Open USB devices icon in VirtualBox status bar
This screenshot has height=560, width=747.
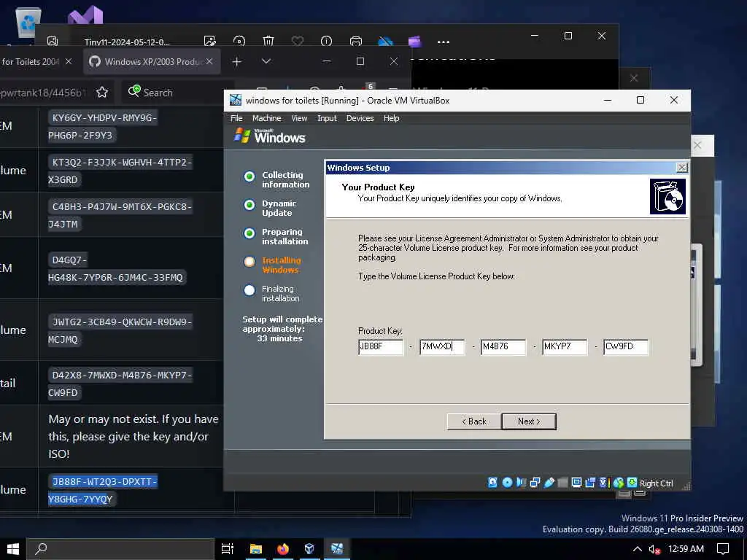[x=549, y=483]
